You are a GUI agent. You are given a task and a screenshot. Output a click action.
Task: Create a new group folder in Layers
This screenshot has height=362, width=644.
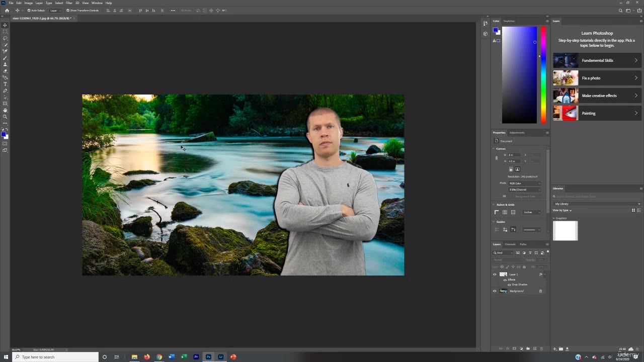pyautogui.click(x=528, y=348)
